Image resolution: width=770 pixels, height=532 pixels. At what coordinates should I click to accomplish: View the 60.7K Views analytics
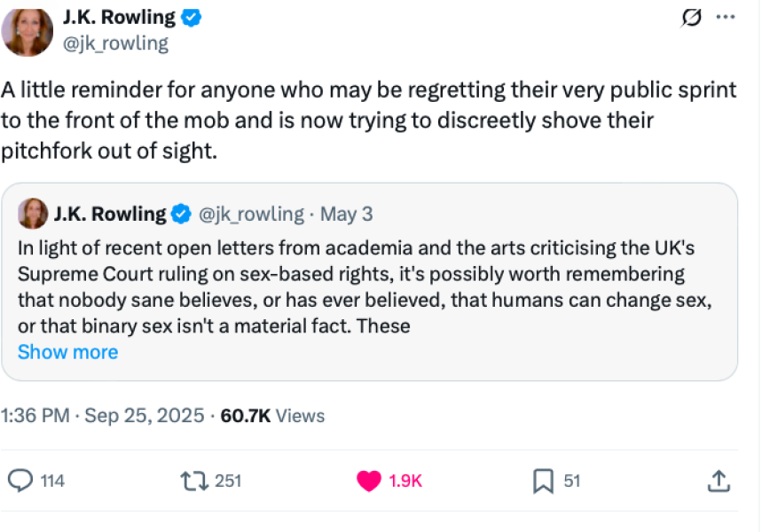tap(272, 416)
